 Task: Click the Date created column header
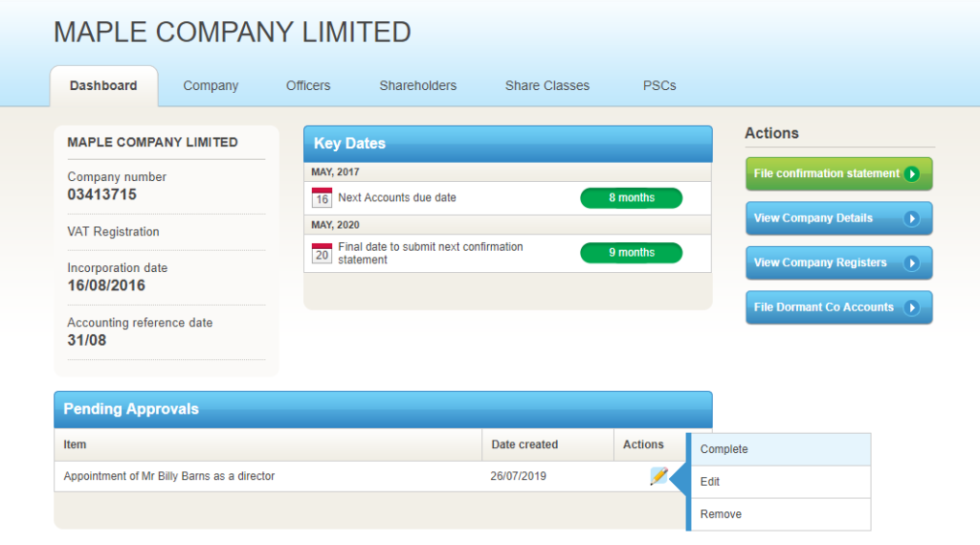coord(524,444)
